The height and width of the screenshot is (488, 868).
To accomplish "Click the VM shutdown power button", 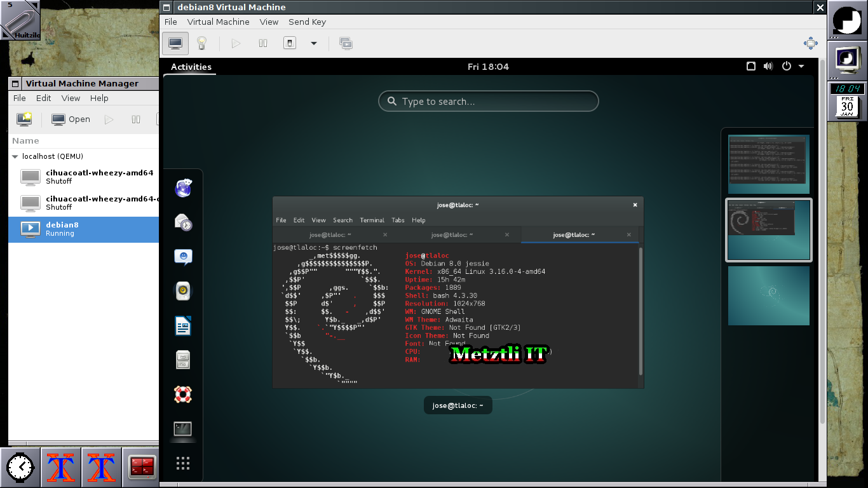I will (290, 43).
